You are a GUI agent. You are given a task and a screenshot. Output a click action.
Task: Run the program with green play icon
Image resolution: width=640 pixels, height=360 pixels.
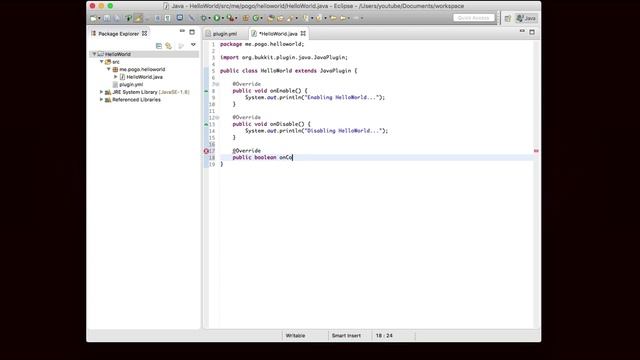[x=216, y=18]
